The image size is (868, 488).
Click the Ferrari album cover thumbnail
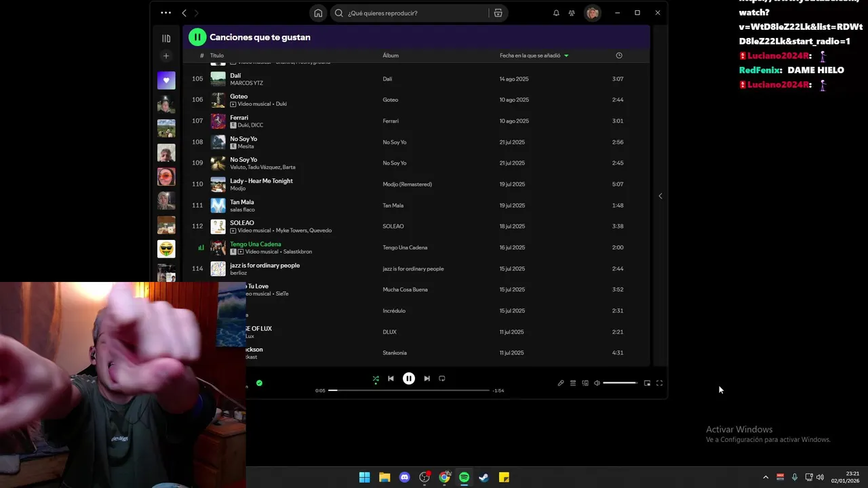pyautogui.click(x=218, y=121)
